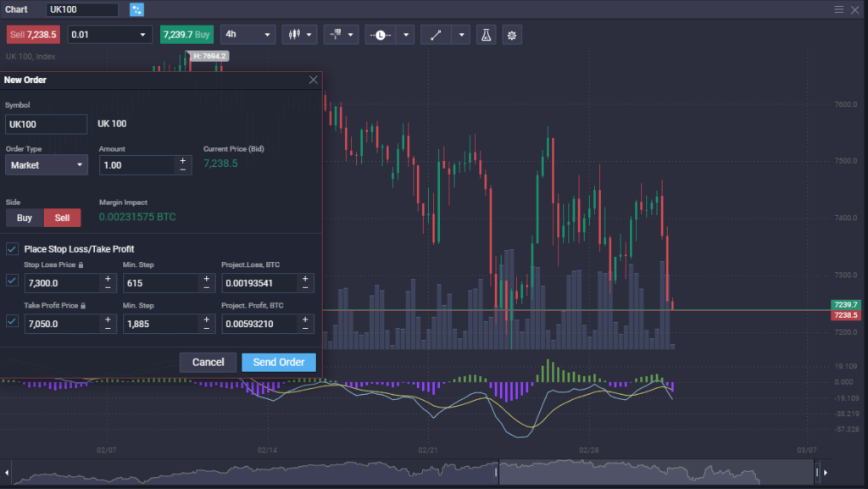This screenshot has width=868, height=489.
Task: Select the candlestick chart type icon
Action: point(294,35)
